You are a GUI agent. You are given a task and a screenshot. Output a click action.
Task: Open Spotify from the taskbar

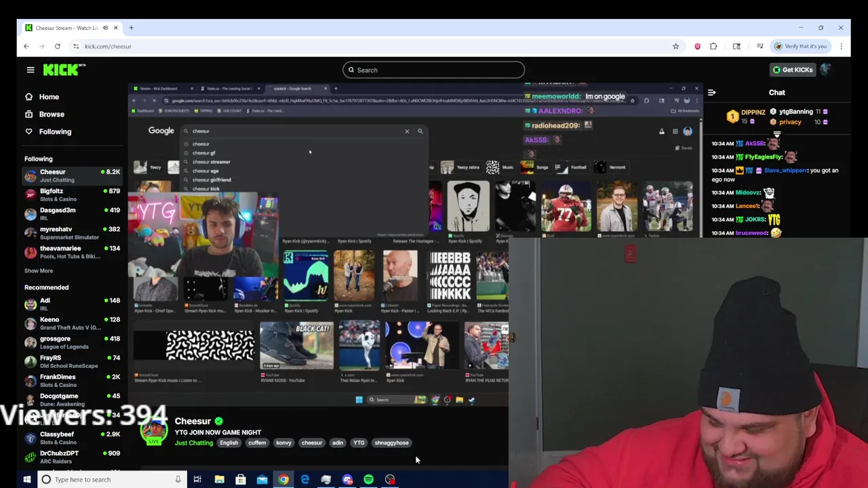tap(368, 479)
